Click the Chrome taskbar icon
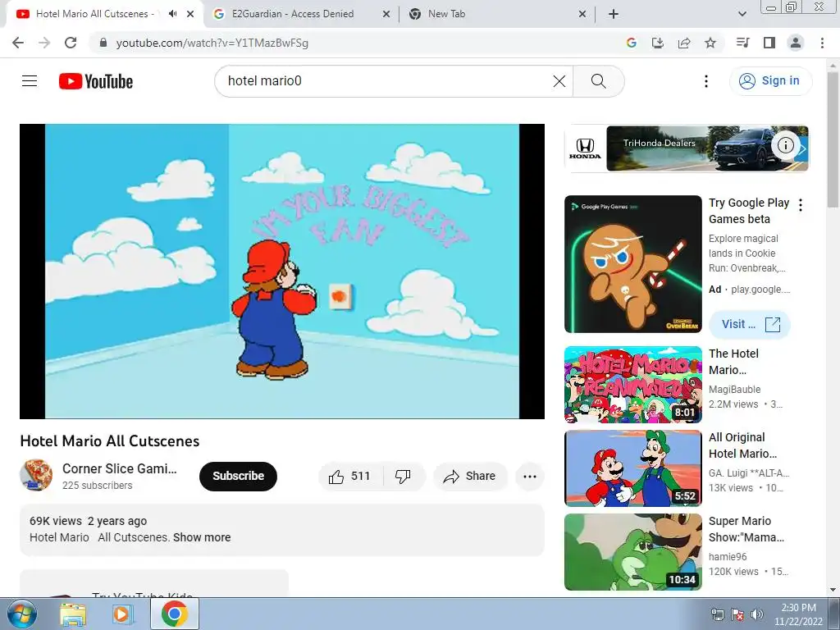This screenshot has height=630, width=840. [x=174, y=614]
